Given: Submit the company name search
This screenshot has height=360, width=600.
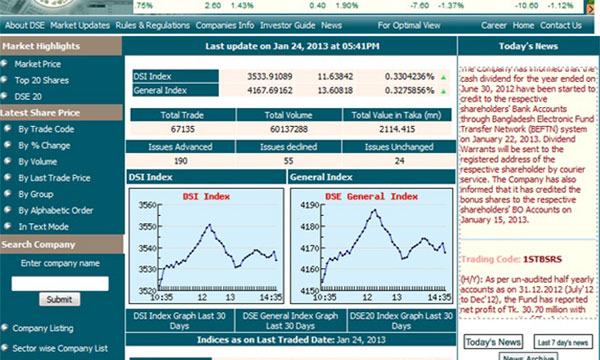Looking at the screenshot, I should 60,299.
